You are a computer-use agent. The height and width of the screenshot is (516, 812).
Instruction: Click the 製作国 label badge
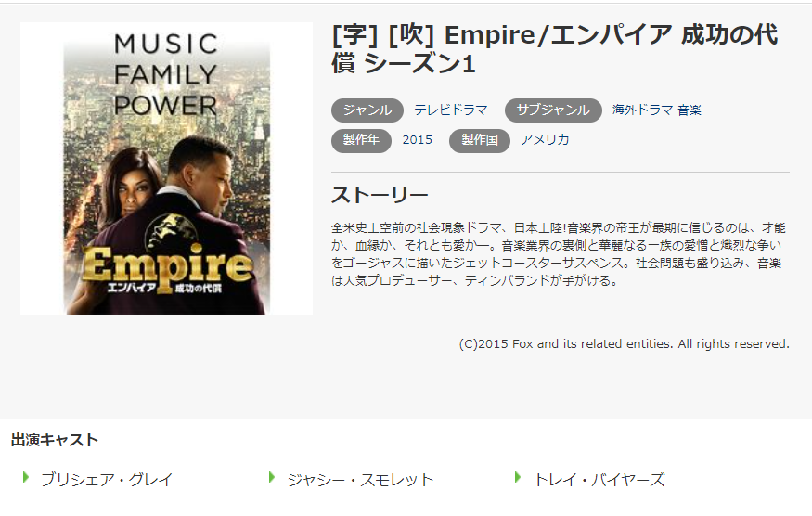pos(480,140)
